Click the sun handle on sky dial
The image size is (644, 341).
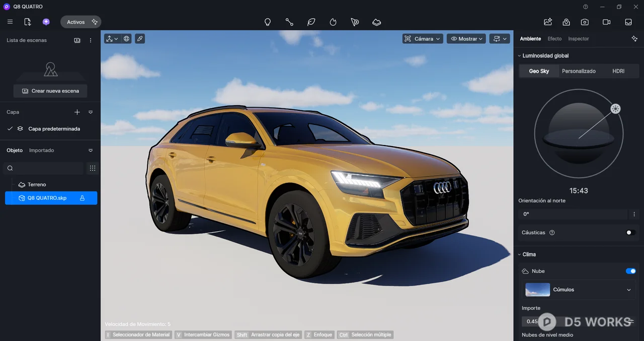coord(615,109)
